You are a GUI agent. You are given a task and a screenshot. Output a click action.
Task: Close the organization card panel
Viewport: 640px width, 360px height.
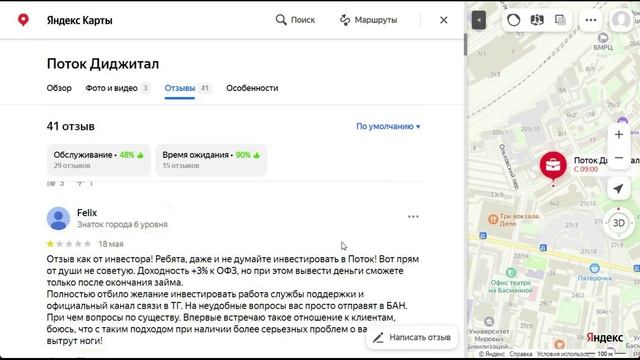point(444,20)
